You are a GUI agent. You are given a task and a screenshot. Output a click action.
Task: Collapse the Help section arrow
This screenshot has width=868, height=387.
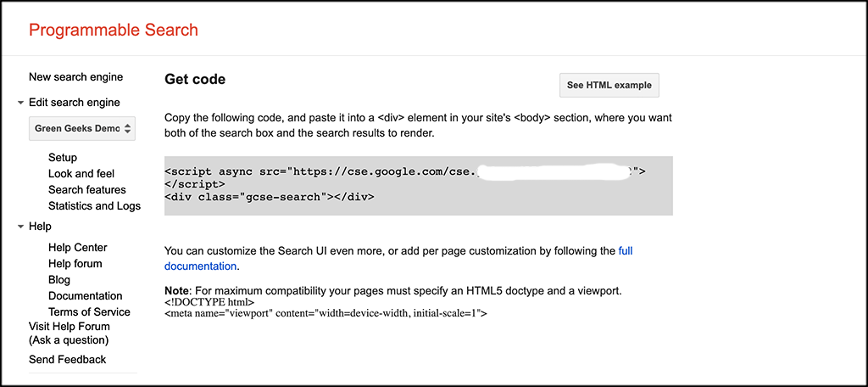tap(20, 227)
